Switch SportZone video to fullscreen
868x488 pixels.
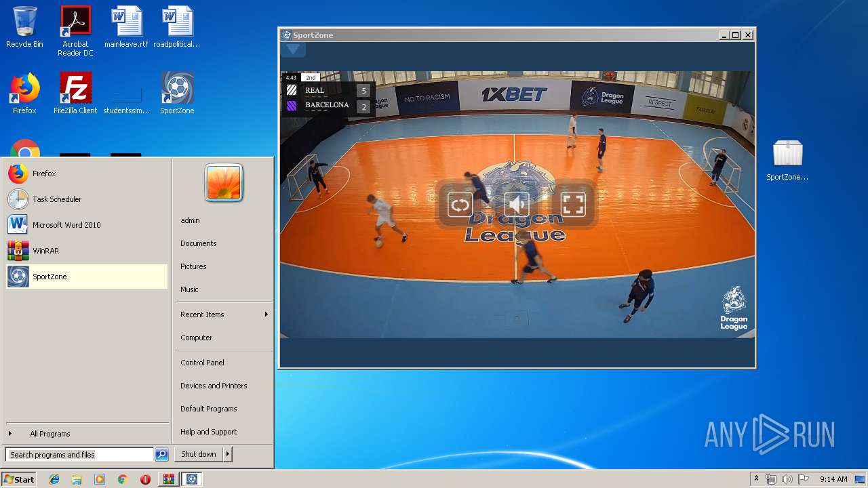pyautogui.click(x=573, y=204)
